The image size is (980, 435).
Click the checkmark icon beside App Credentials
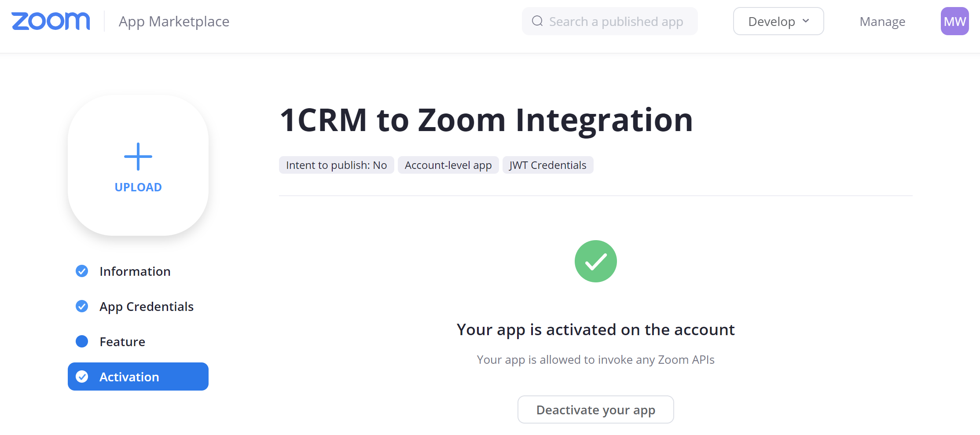tap(82, 306)
